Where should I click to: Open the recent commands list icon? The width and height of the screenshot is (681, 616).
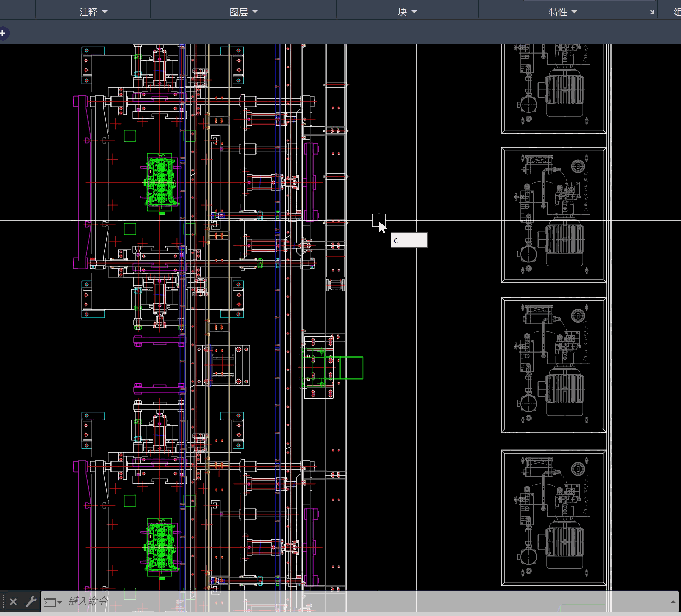coord(53,602)
